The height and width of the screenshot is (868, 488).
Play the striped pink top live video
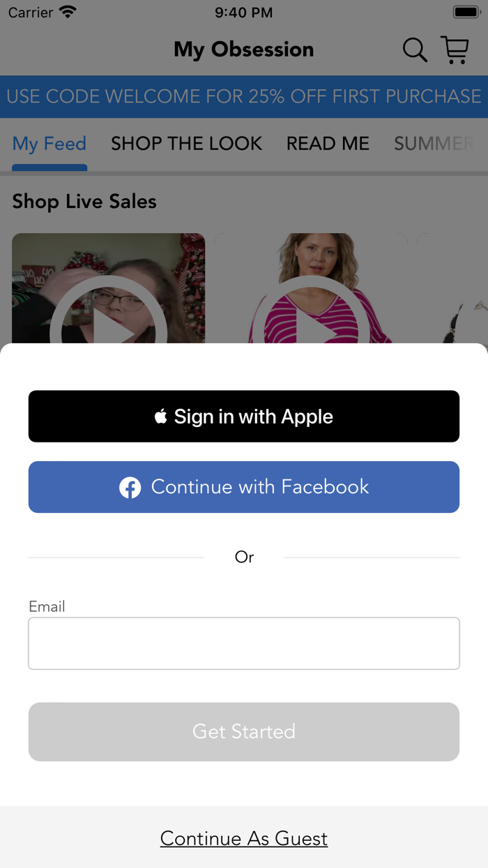pos(311,288)
